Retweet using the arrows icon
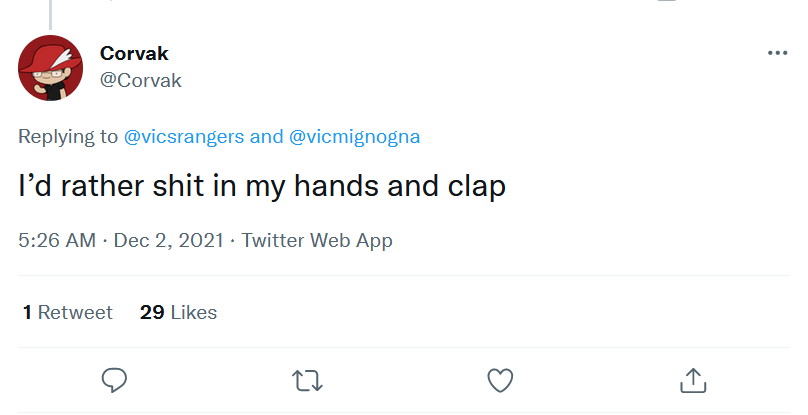The height and width of the screenshot is (415, 808). [307, 381]
